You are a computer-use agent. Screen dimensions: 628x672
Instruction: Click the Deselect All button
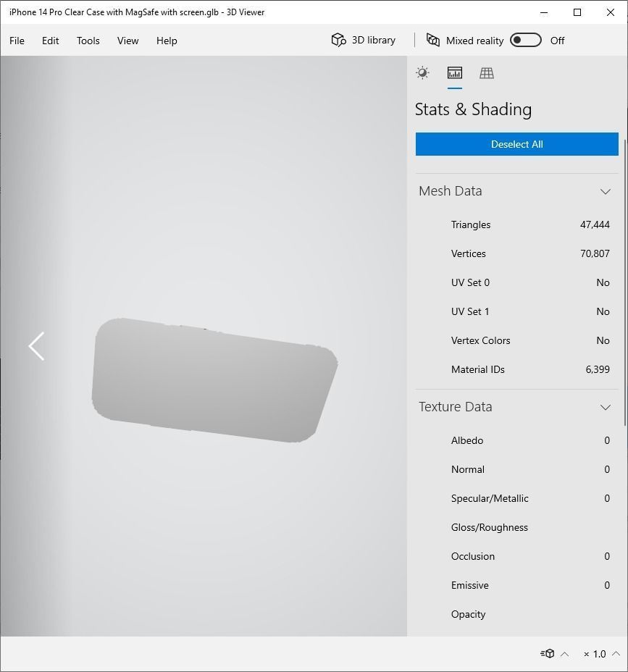[x=517, y=144]
